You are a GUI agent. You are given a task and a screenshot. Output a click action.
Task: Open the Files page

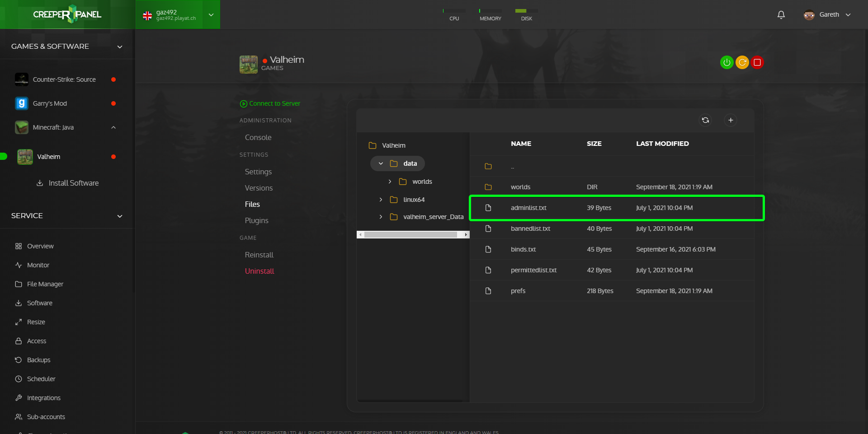coord(252,204)
